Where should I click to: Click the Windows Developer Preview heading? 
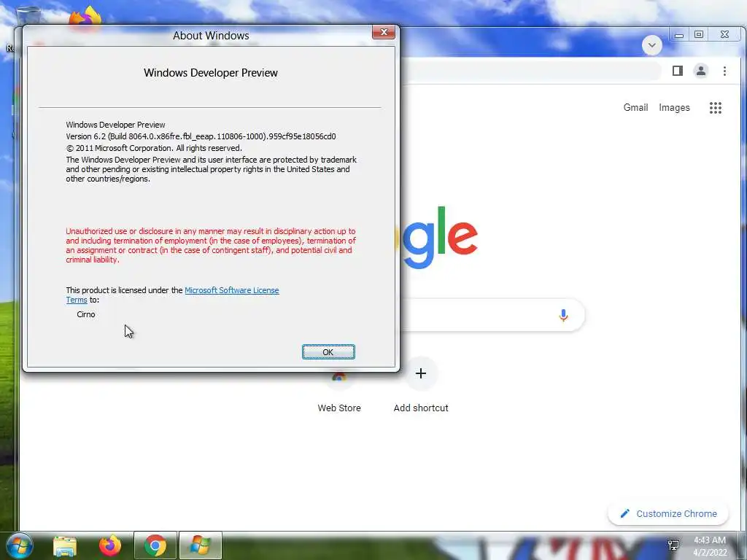211,73
